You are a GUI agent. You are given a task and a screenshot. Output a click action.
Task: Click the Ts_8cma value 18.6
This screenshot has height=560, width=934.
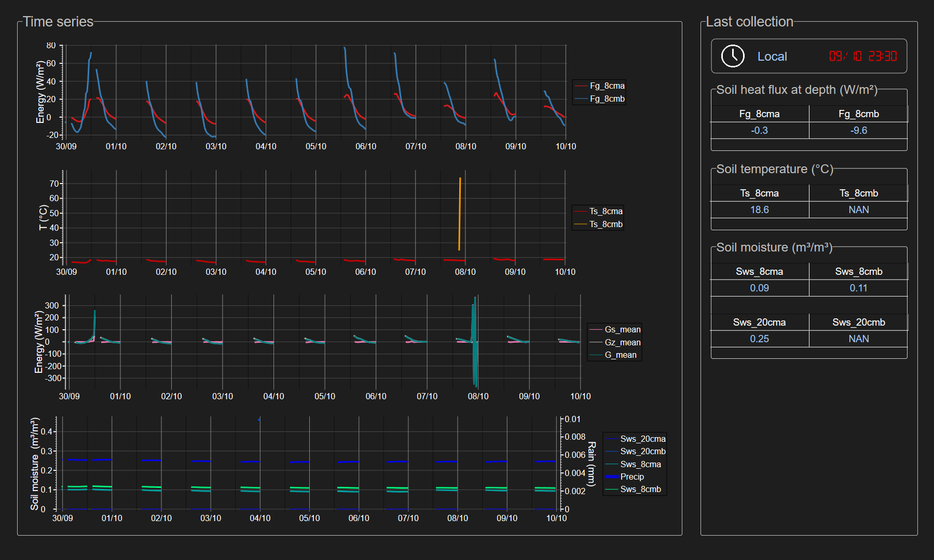point(759,210)
